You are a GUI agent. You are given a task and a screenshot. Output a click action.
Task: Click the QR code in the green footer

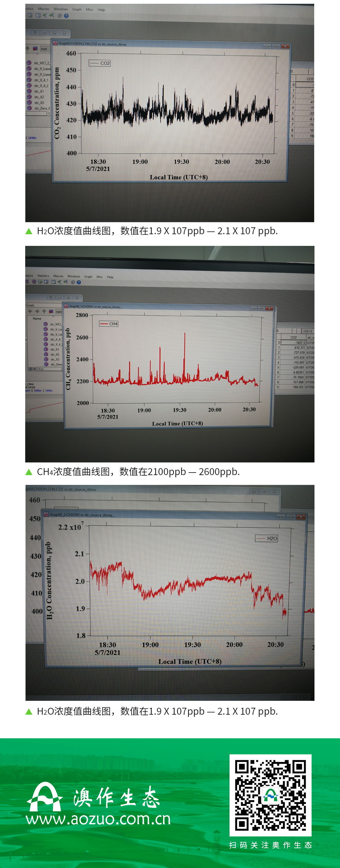point(270,795)
